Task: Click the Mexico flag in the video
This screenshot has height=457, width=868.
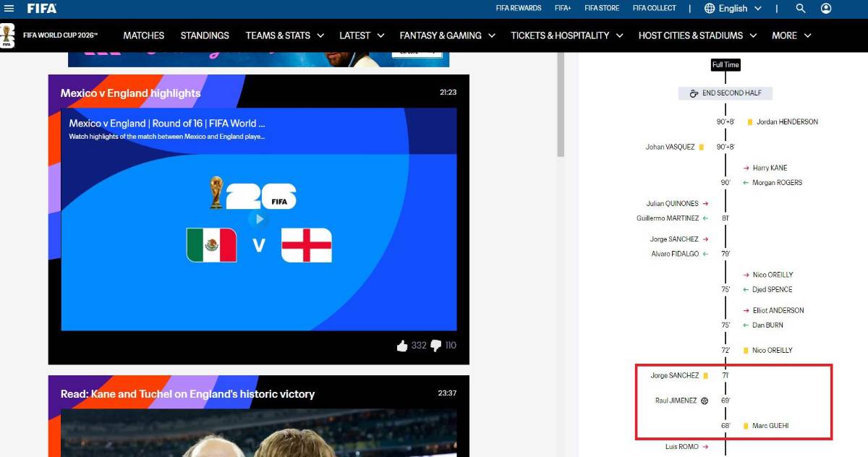Action: point(211,245)
